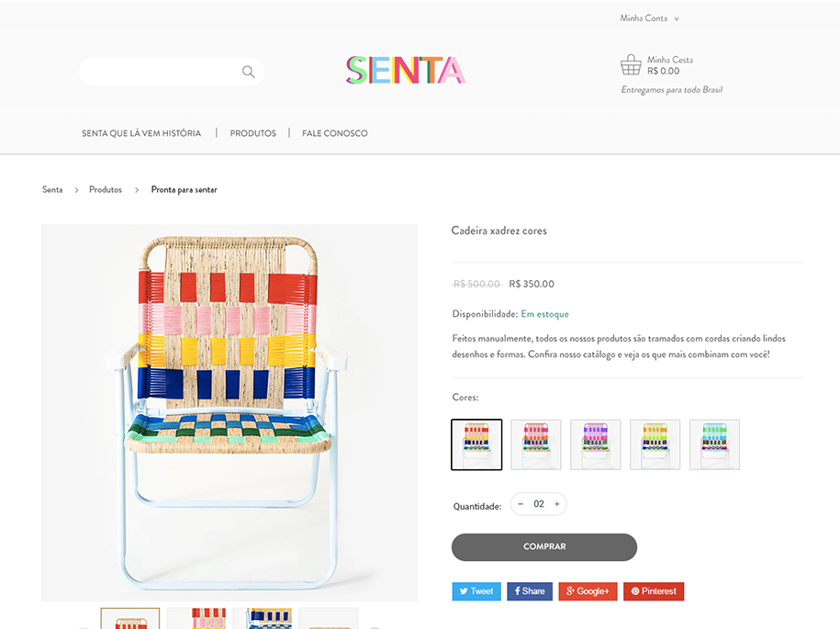Viewport: 840px width, 629px height.
Task: Pin product on Pinterest
Action: (x=653, y=591)
